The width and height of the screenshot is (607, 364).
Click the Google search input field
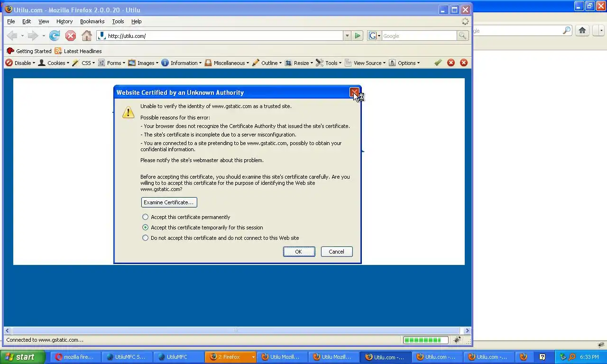coord(419,36)
